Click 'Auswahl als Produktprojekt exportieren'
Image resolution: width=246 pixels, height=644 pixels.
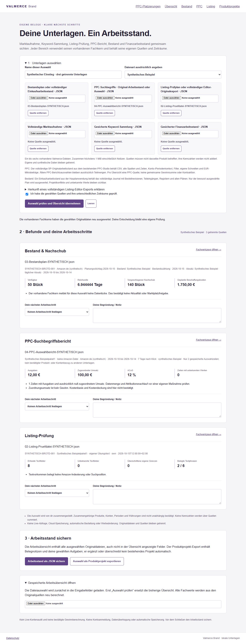(97, 561)
